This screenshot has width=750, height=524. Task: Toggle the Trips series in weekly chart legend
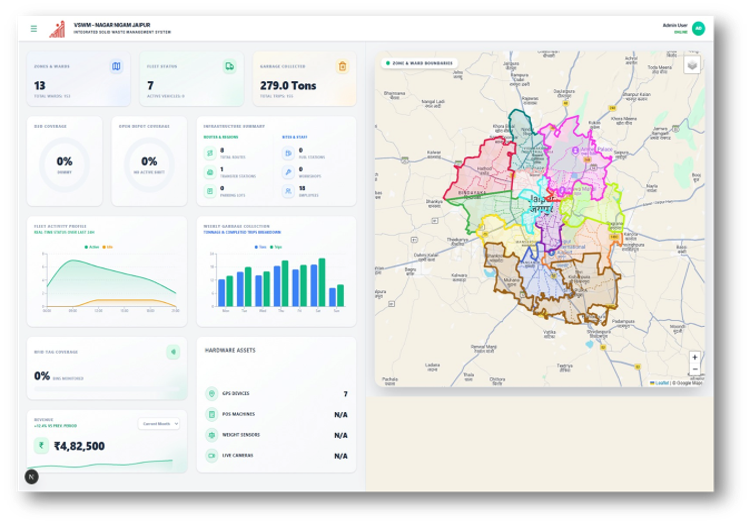click(x=276, y=247)
